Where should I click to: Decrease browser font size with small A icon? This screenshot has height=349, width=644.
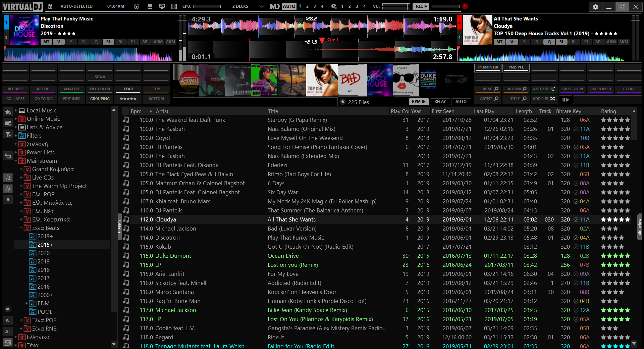pos(8,320)
